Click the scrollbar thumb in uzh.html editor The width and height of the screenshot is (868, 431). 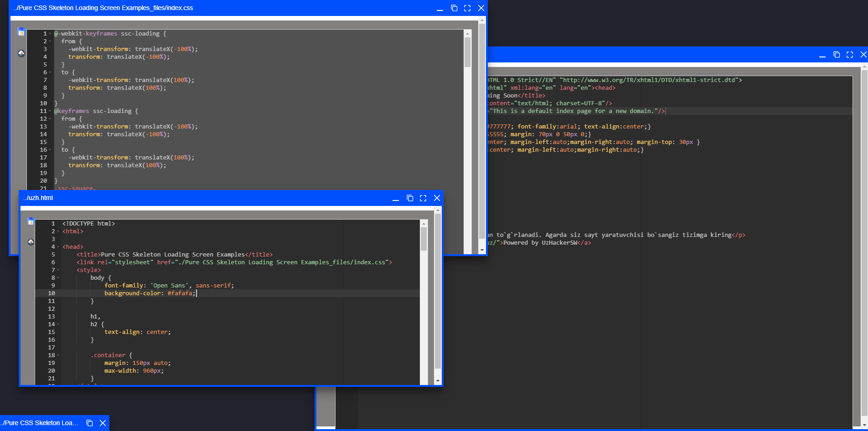(x=424, y=239)
